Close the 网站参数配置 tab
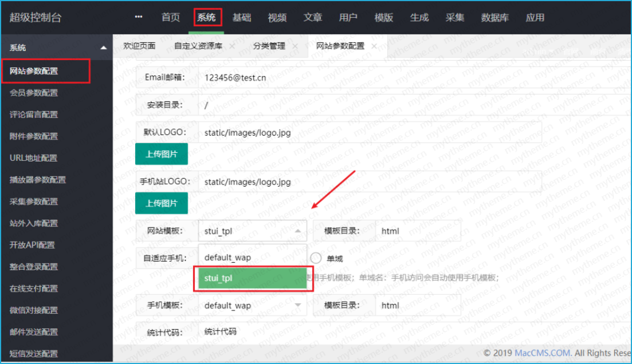 click(374, 46)
